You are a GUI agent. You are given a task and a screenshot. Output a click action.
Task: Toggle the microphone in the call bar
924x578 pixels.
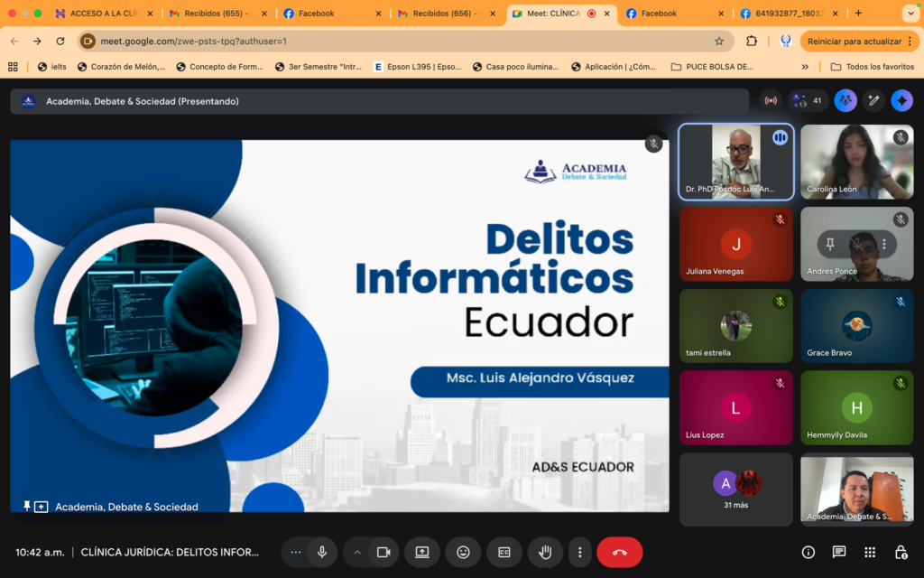321,552
